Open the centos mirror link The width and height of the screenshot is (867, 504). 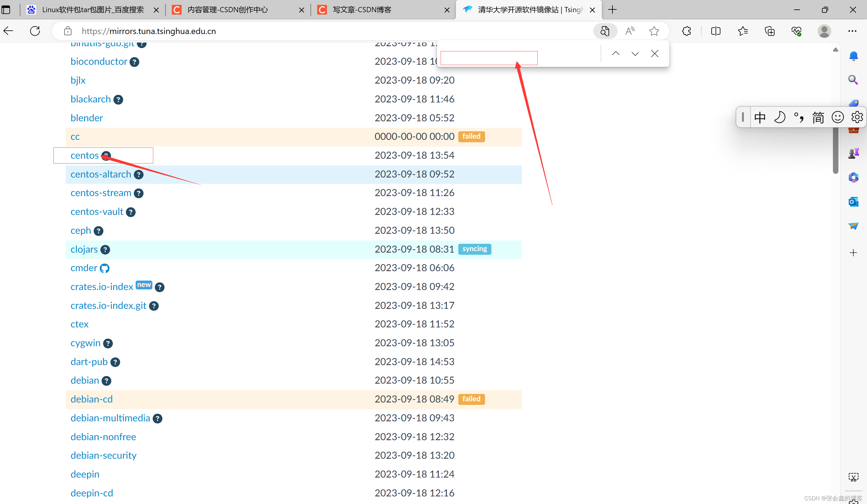point(85,155)
